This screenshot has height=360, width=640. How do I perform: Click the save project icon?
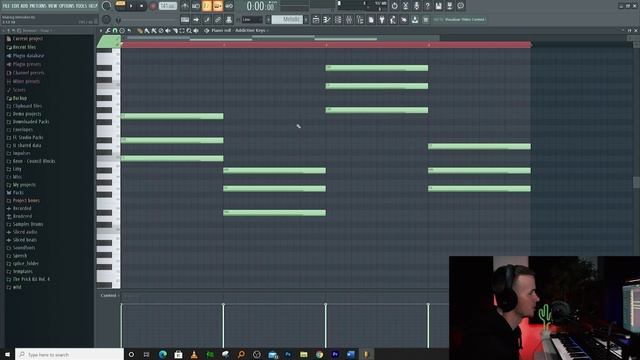tap(438, 6)
